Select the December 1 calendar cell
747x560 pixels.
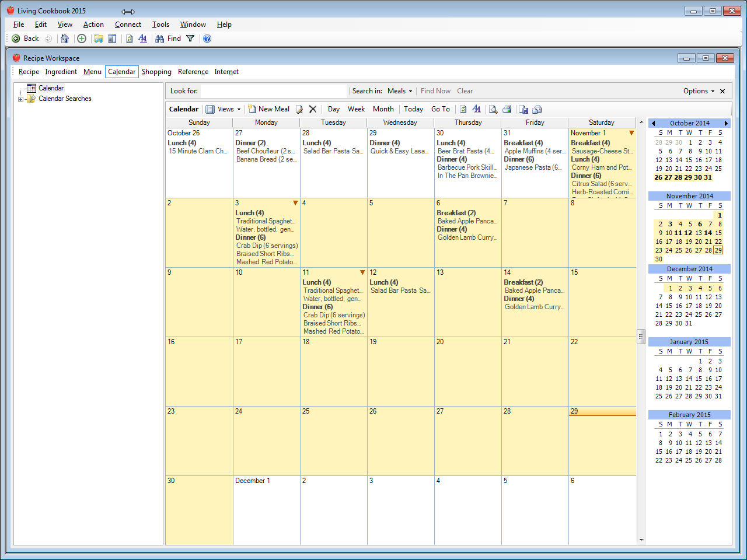266,510
